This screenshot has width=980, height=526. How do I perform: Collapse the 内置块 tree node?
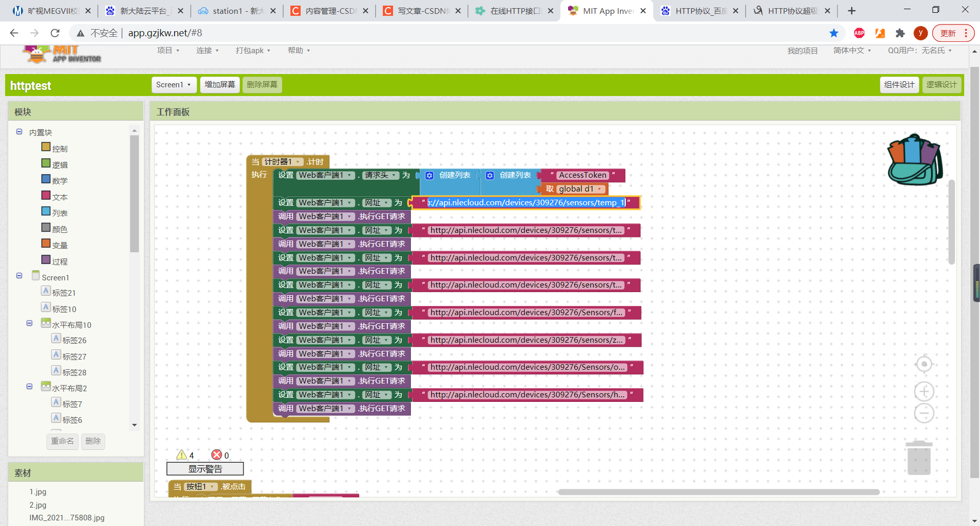pyautogui.click(x=19, y=132)
